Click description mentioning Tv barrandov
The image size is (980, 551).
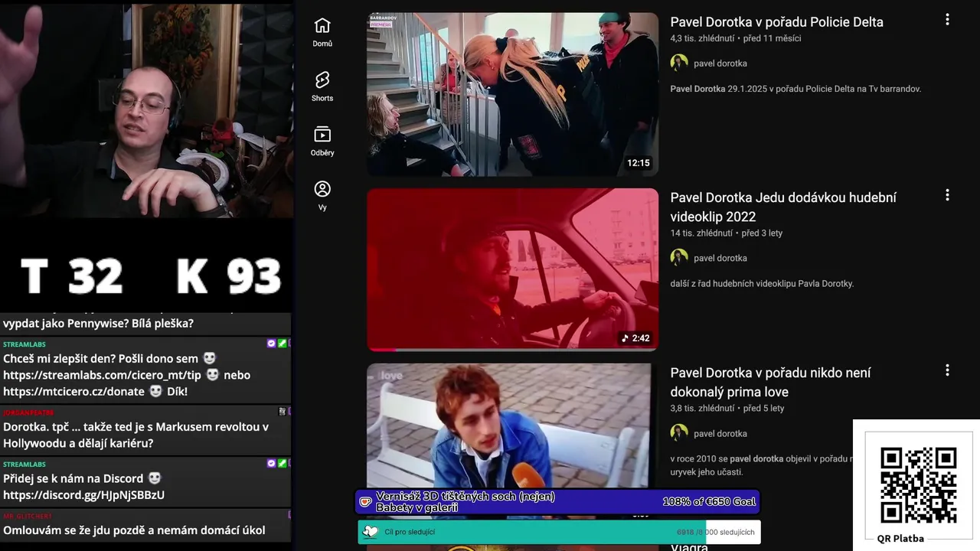click(795, 89)
